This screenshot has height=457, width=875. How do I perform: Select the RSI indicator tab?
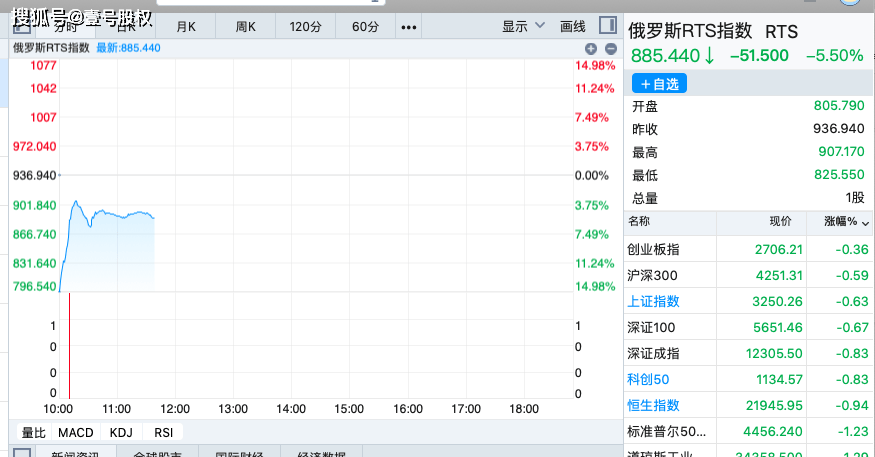coord(164,432)
